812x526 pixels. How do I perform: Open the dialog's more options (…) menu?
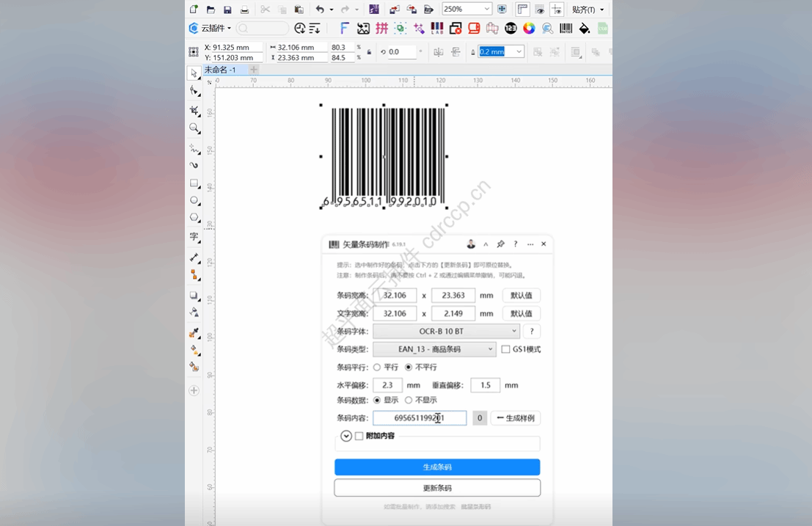pos(530,244)
